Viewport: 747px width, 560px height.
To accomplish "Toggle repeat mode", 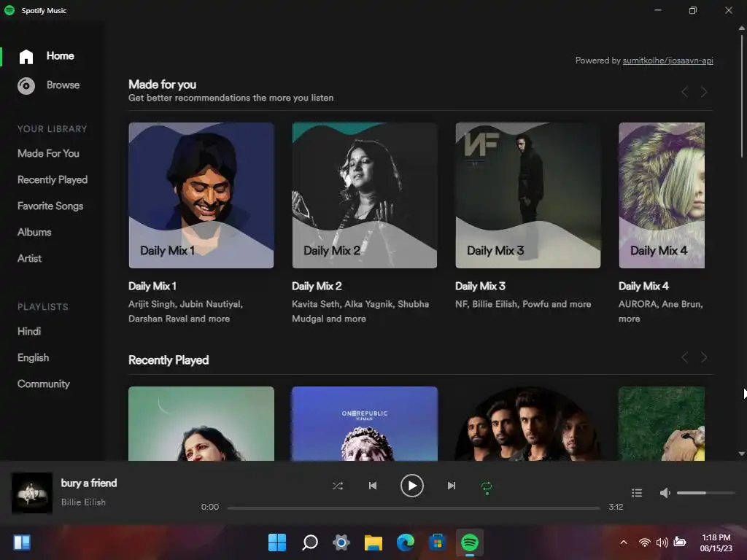I will coord(487,487).
